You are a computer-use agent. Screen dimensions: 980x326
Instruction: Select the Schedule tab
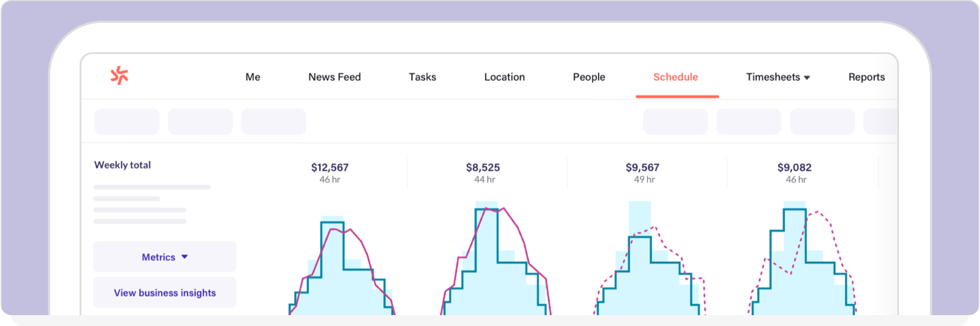click(675, 77)
